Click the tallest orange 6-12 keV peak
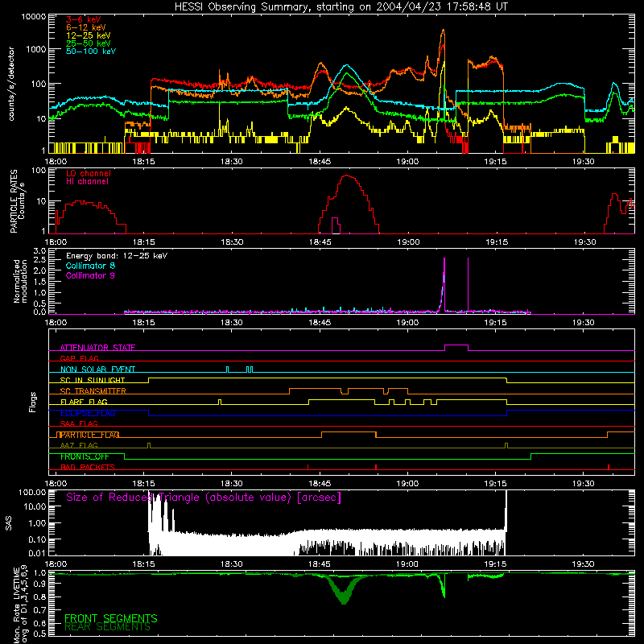 click(x=443, y=31)
